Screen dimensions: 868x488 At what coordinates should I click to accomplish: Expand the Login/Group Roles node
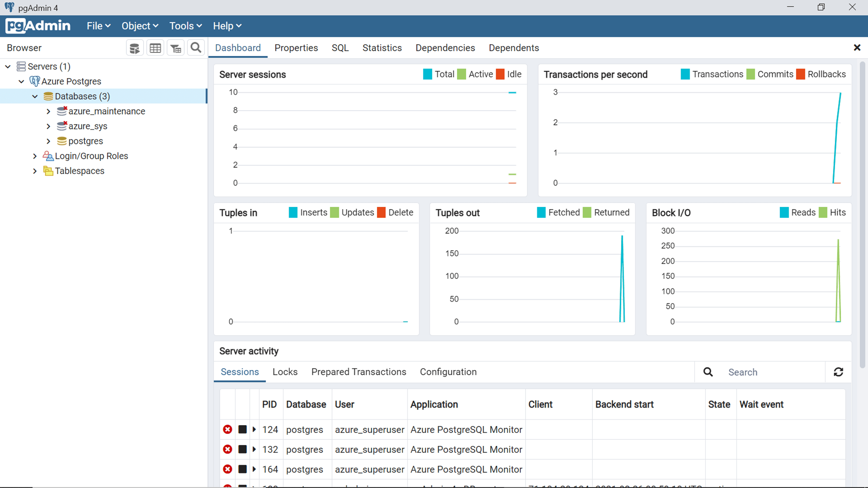tap(35, 156)
